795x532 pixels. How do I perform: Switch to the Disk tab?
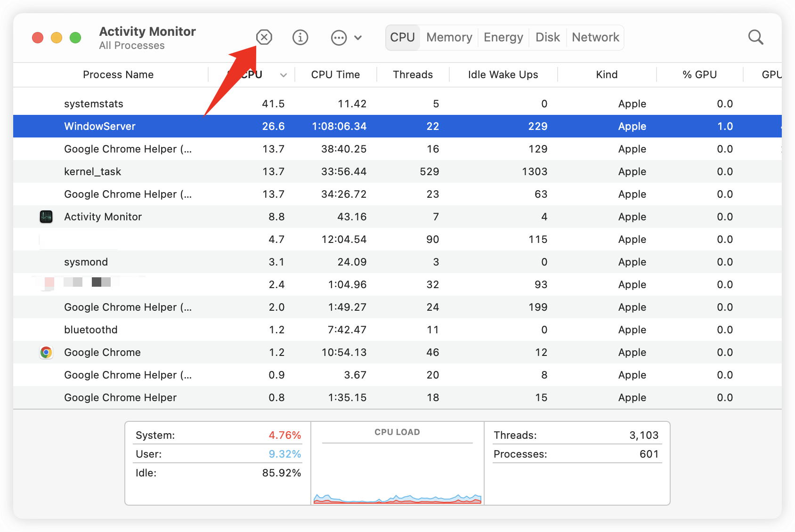[548, 37]
